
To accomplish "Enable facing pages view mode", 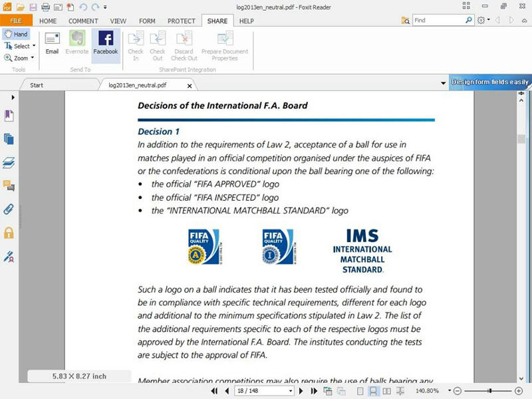I will pyautogui.click(x=387, y=391).
